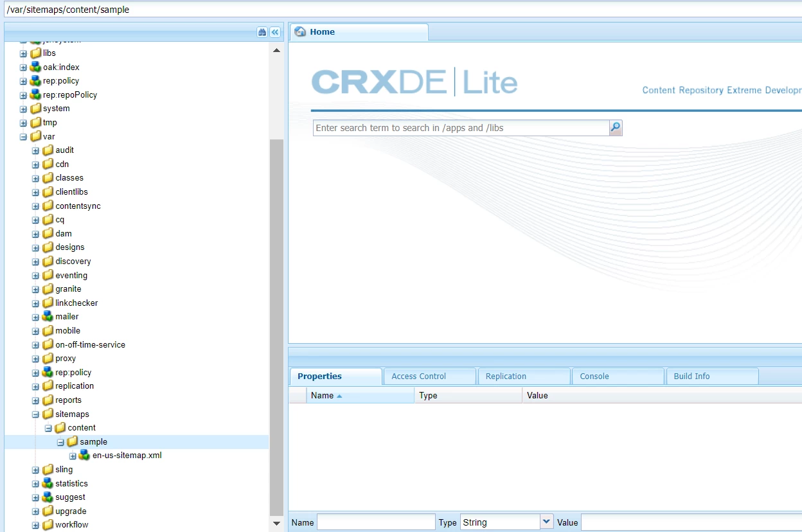Screen dimensions: 802x532
Task: Select the top-level rep:policy tree item
Action: tap(61, 80)
